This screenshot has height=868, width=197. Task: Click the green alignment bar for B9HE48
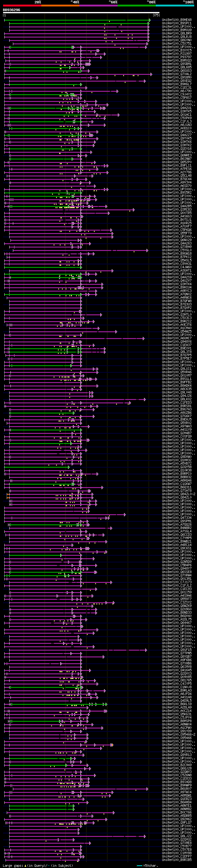(77, 20)
